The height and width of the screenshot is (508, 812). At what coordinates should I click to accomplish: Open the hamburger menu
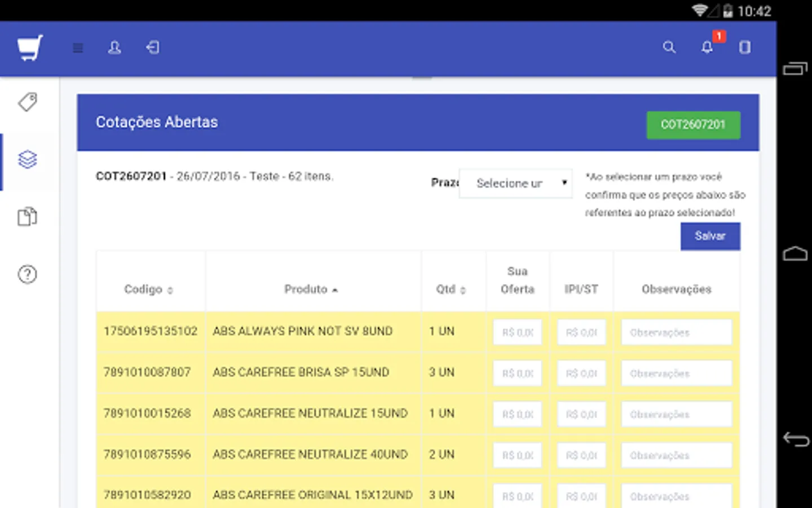click(x=78, y=48)
